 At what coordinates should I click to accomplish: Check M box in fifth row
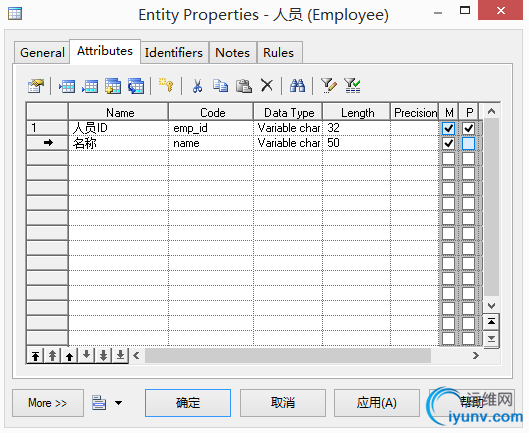point(448,188)
